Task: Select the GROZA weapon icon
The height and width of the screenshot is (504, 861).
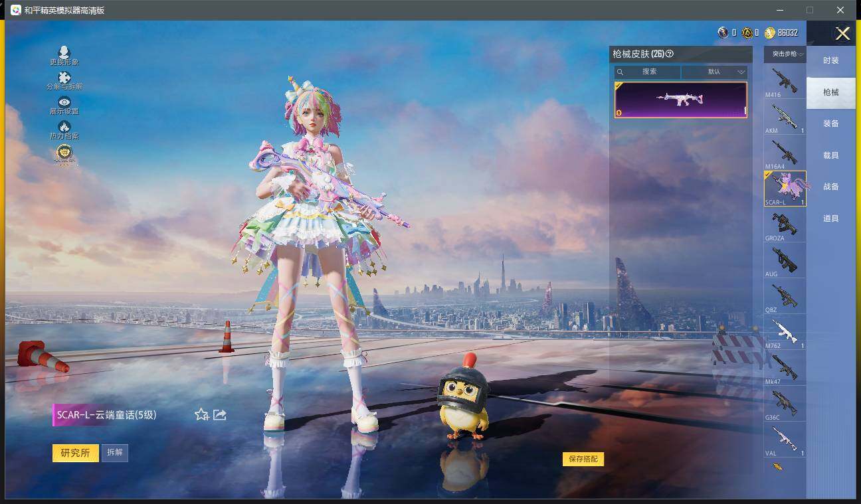Action: tap(785, 224)
